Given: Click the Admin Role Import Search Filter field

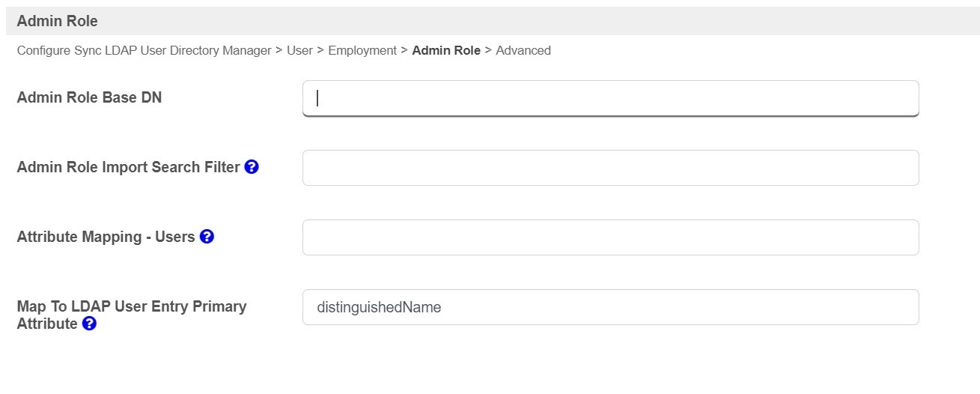Looking at the screenshot, I should [610, 168].
